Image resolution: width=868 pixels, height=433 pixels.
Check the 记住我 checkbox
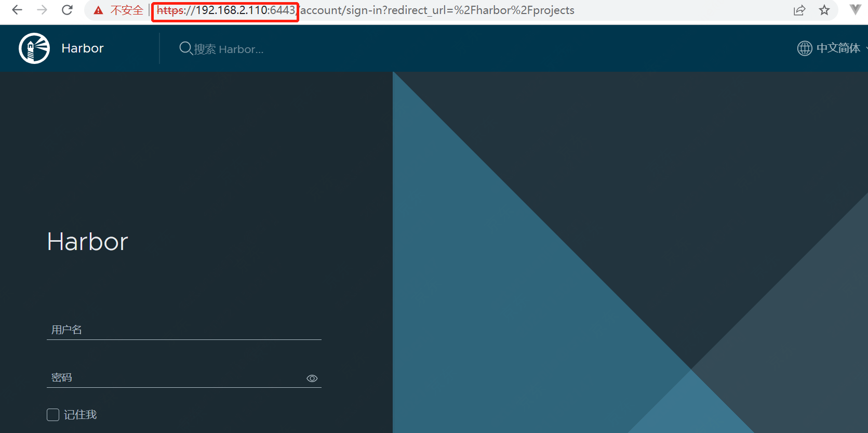coord(53,415)
